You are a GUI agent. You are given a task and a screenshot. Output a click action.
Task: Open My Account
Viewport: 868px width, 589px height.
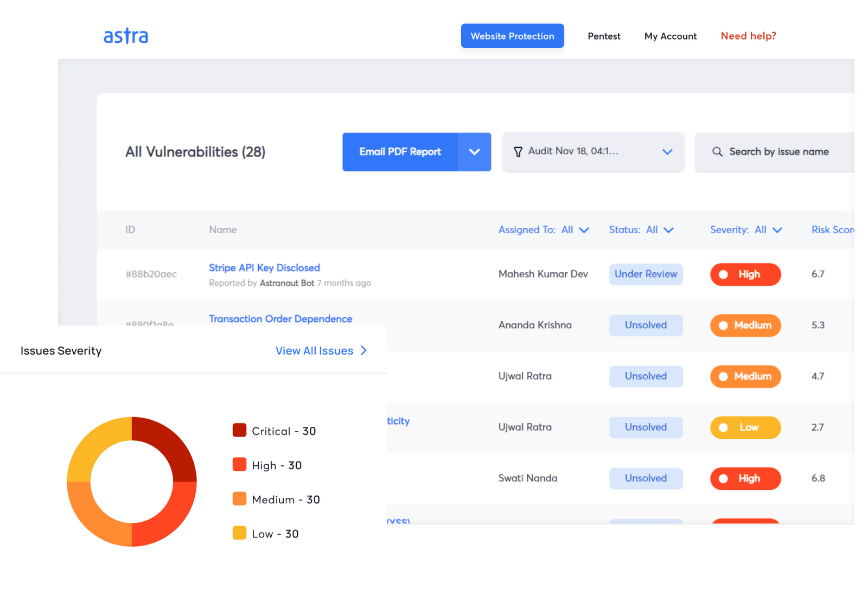tap(671, 36)
